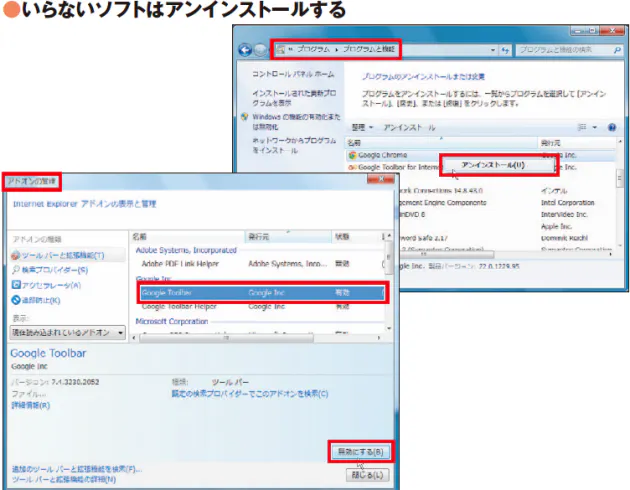This screenshot has height=490, width=630.
Task: Close the アドオンの管理 dialog with X
Action: point(381,179)
